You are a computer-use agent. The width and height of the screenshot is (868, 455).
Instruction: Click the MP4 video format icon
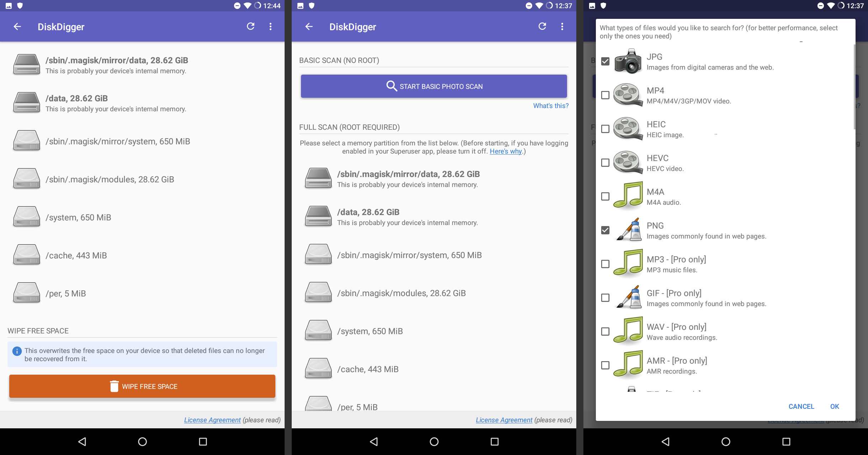tap(628, 95)
